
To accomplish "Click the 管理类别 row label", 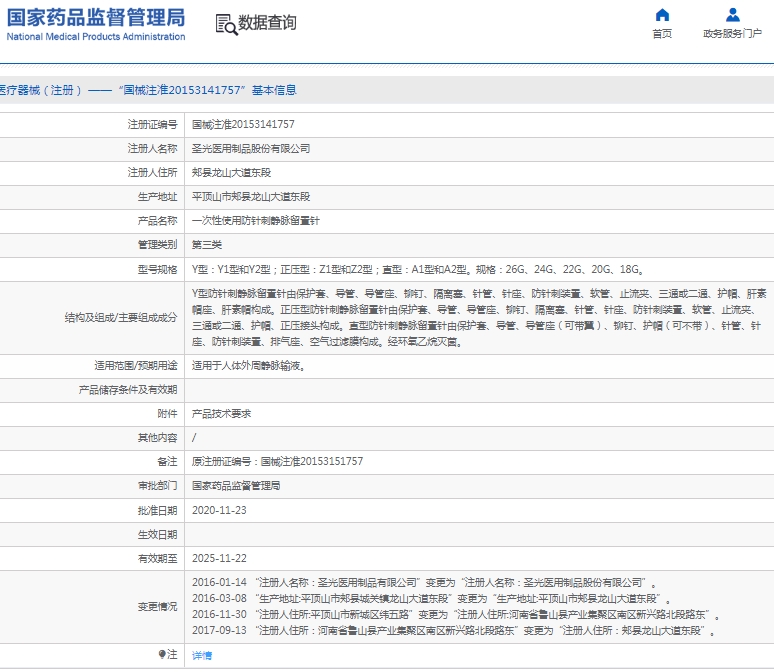I will coord(157,245).
